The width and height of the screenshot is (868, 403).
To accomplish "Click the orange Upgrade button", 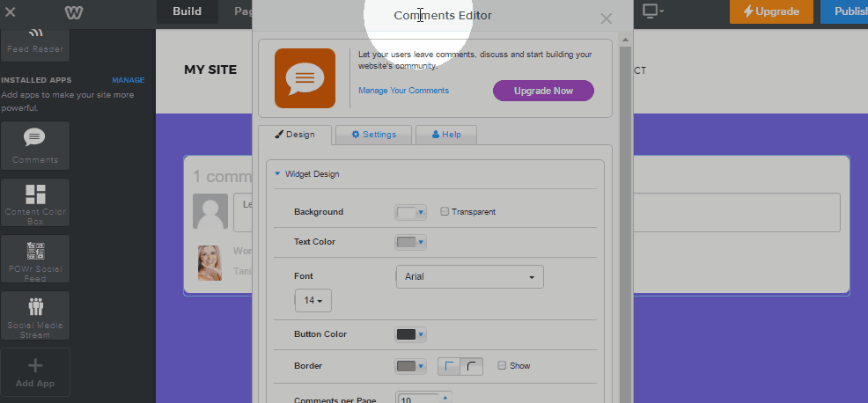I will [x=771, y=11].
